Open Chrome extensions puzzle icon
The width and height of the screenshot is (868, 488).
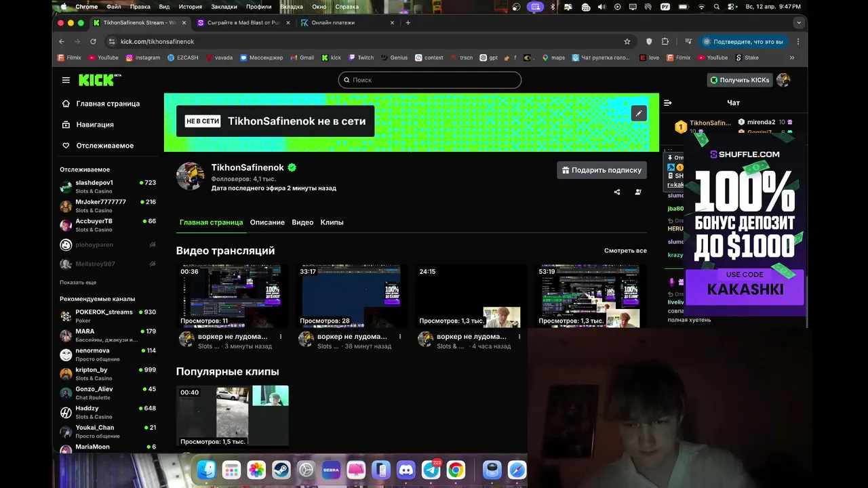(665, 41)
